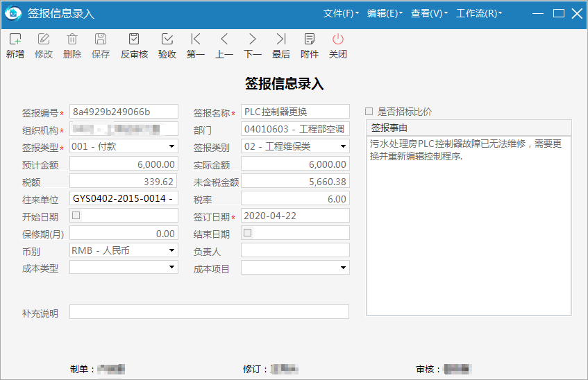Click the 税额 field showing 339.62
This screenshot has width=588, height=380.
pyautogui.click(x=123, y=182)
